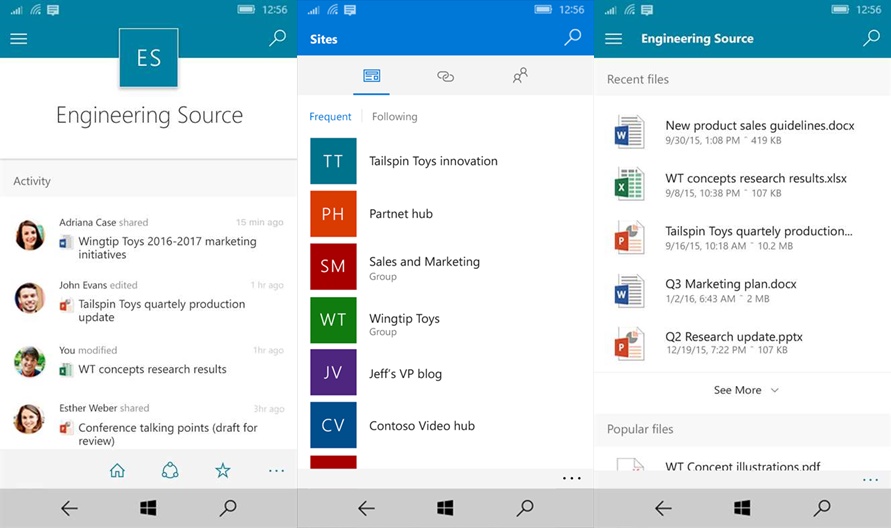Open the TT Tailspin Toys innovation tile
891x528 pixels.
coord(333,161)
